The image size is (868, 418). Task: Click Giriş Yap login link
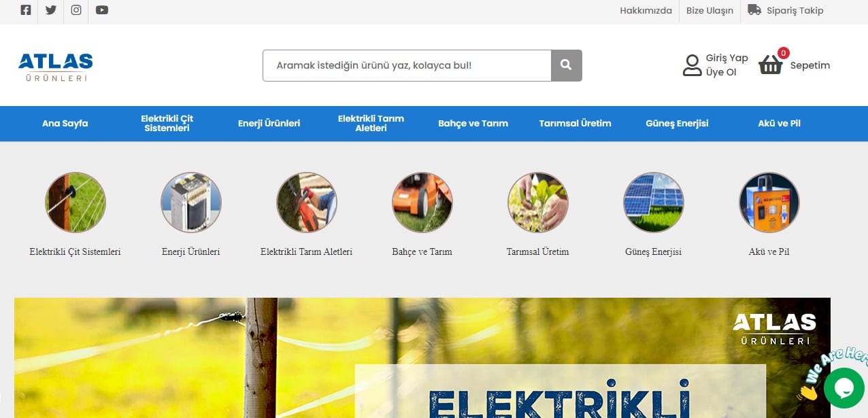pyautogui.click(x=727, y=58)
